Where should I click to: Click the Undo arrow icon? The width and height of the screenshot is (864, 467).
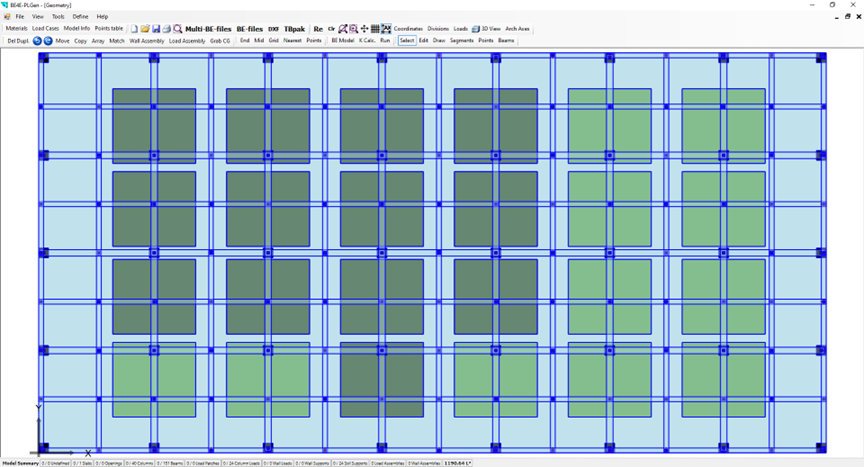pos(37,41)
